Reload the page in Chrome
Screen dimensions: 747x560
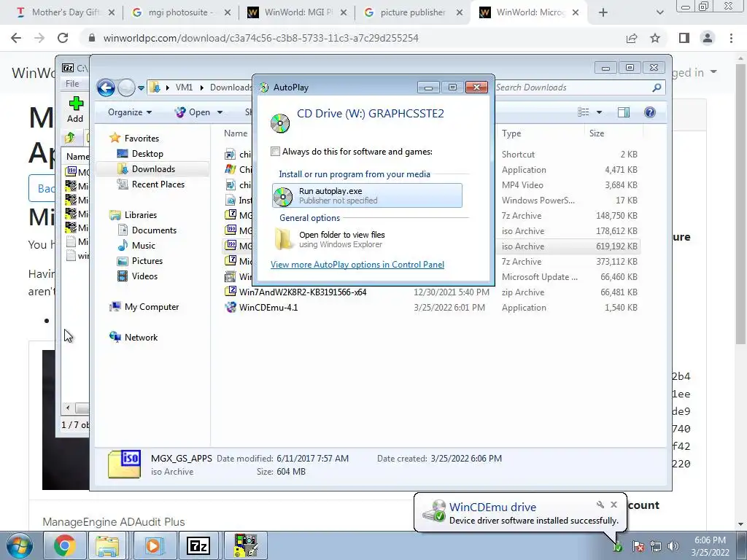tap(63, 38)
